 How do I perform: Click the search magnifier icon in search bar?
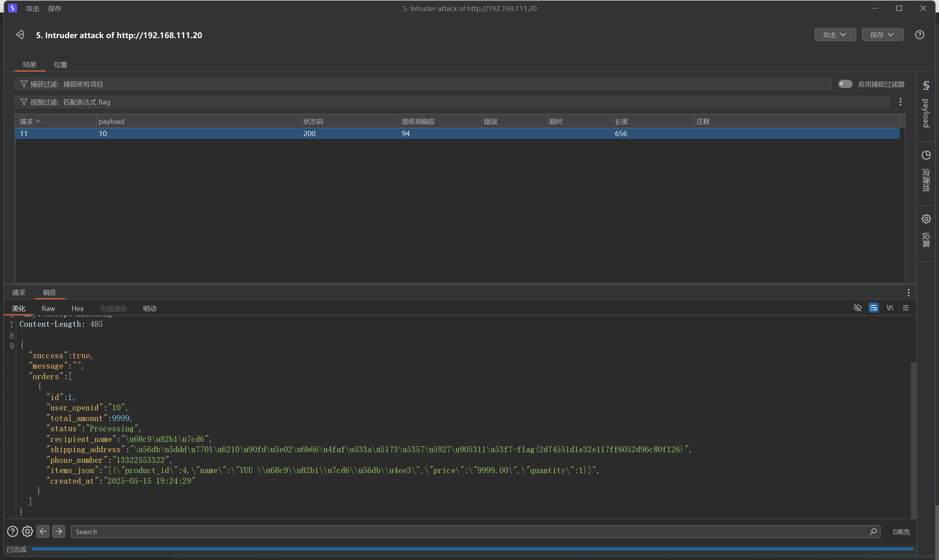(873, 531)
